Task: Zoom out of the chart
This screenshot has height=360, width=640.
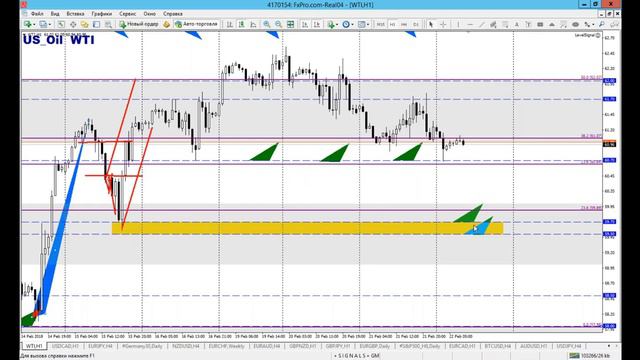Action: click(x=278, y=24)
